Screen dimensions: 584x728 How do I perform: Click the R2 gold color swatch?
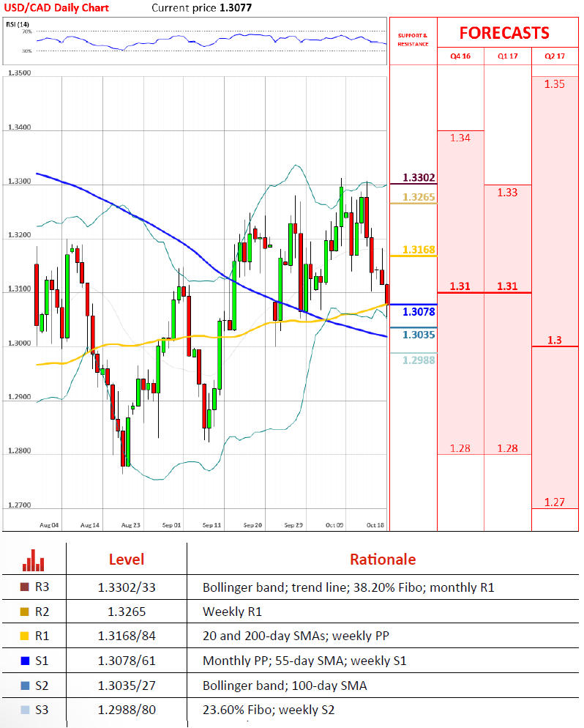(25, 612)
